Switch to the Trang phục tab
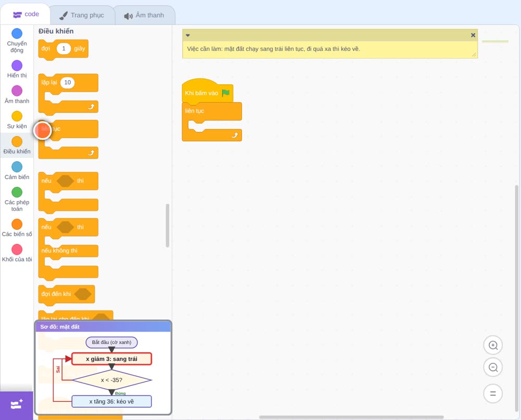Viewport: 521px width, 420px height. point(82,15)
